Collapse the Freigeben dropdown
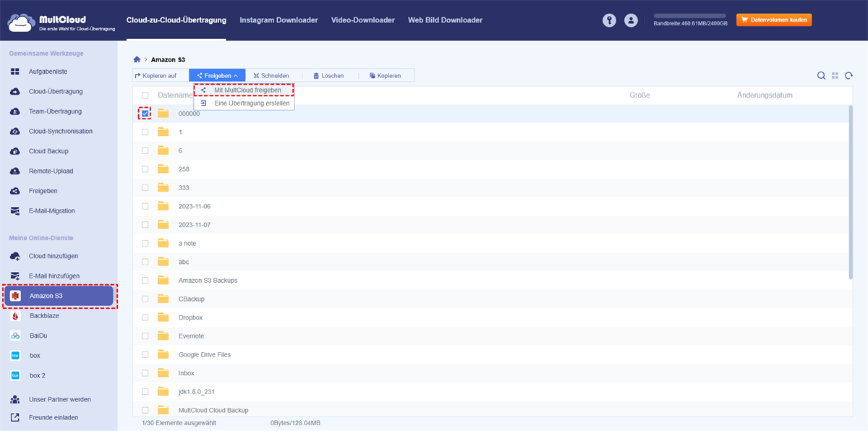 point(217,75)
